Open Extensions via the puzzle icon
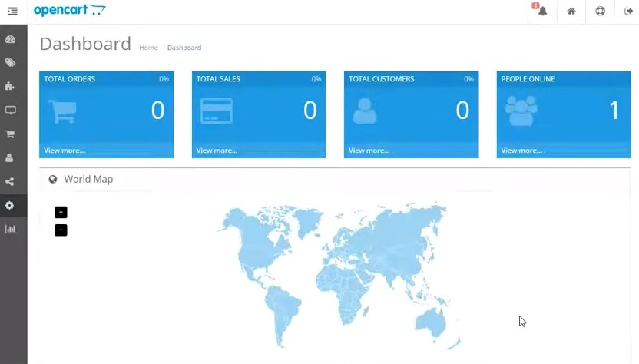 tap(10, 86)
